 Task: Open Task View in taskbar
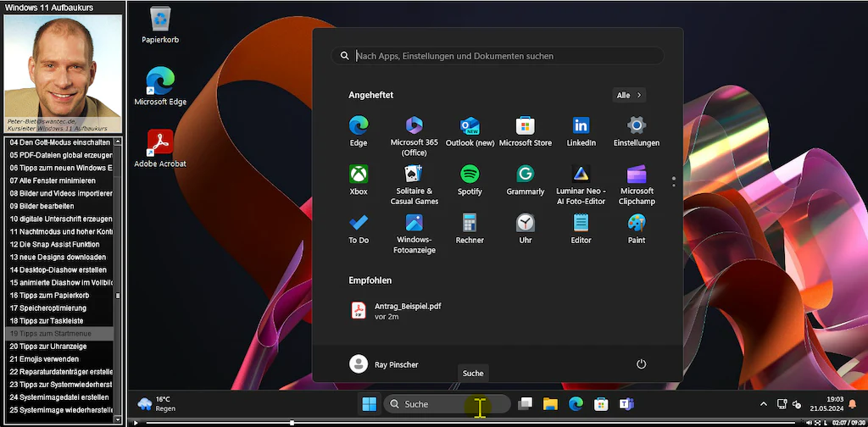click(x=524, y=404)
